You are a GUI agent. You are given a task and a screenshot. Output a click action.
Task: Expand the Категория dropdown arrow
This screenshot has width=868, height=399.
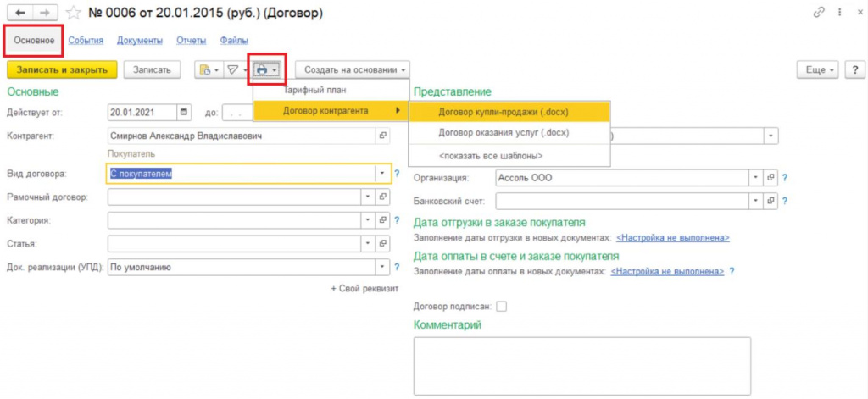[369, 219]
